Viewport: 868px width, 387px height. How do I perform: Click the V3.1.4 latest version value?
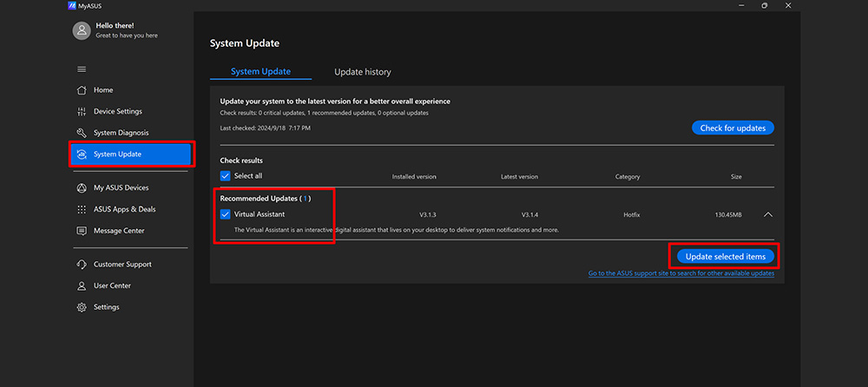530,215
